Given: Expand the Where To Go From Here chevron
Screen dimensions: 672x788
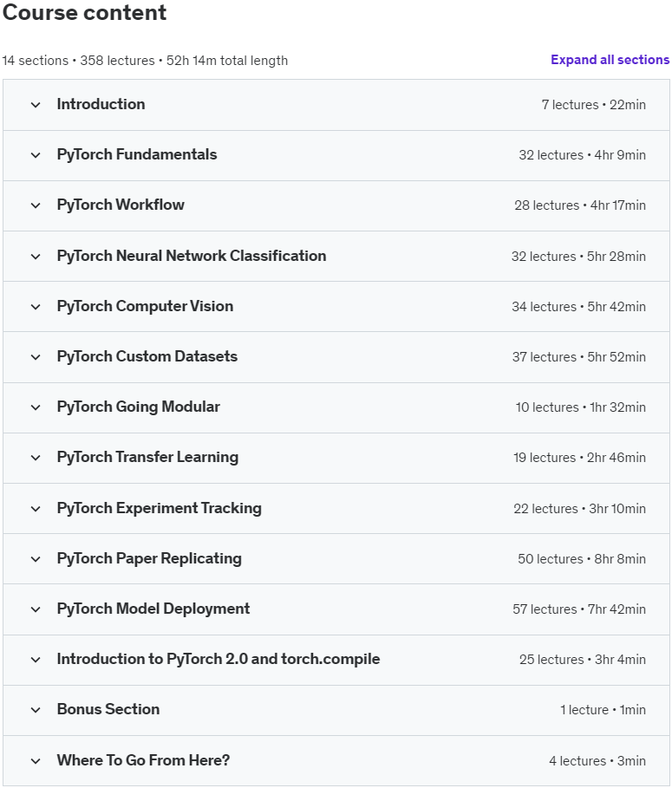Looking at the screenshot, I should [36, 761].
